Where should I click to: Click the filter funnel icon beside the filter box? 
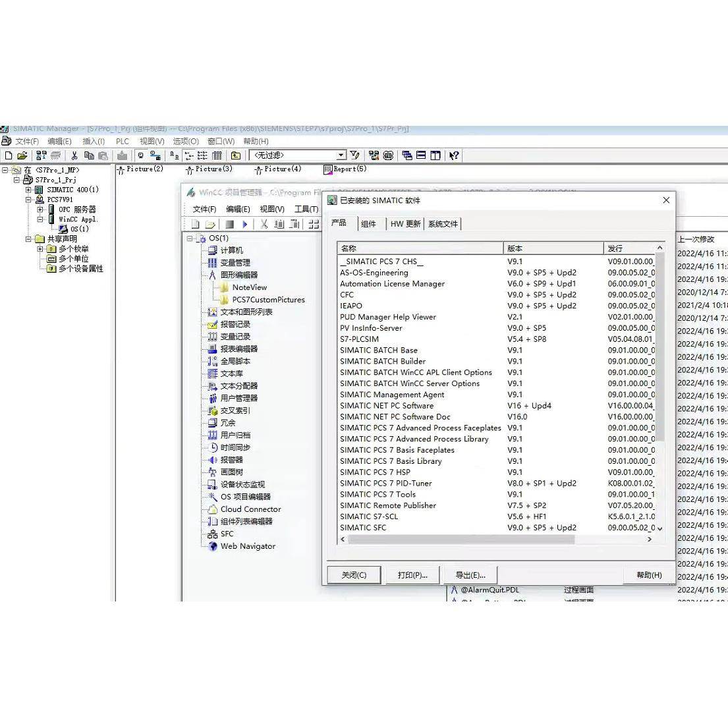355,155
